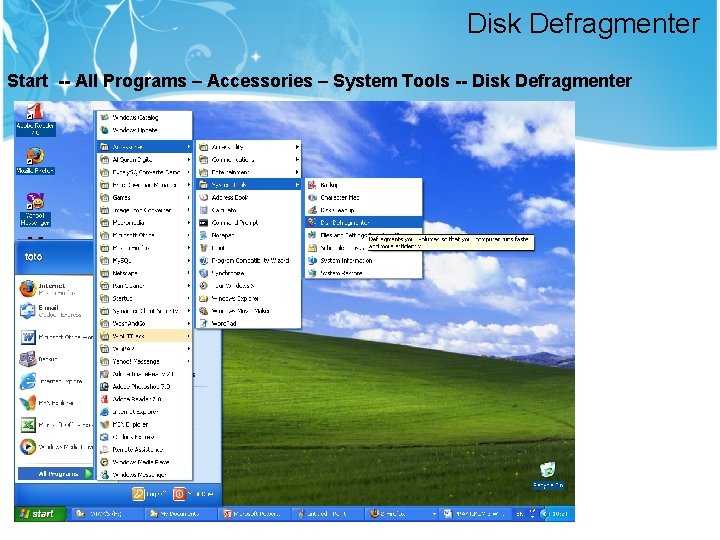Image resolution: width=720 pixels, height=540 pixels.
Task: Click the Mozilla Firefox desktop icon
Action: [35, 161]
